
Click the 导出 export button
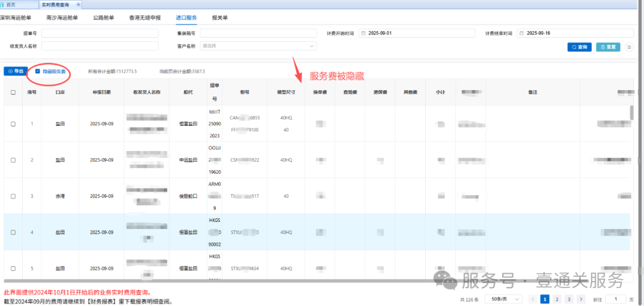(16, 72)
